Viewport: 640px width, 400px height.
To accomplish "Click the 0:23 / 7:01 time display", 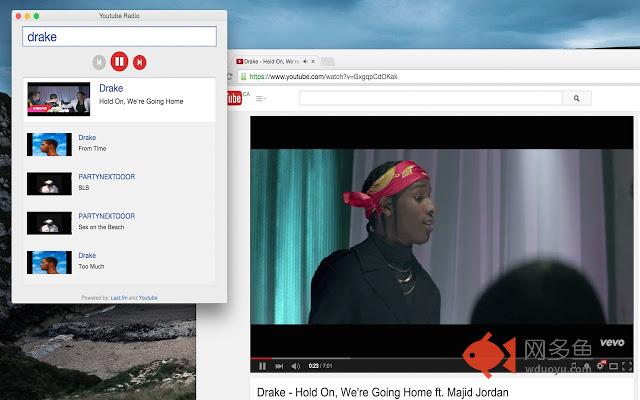I will 320,366.
